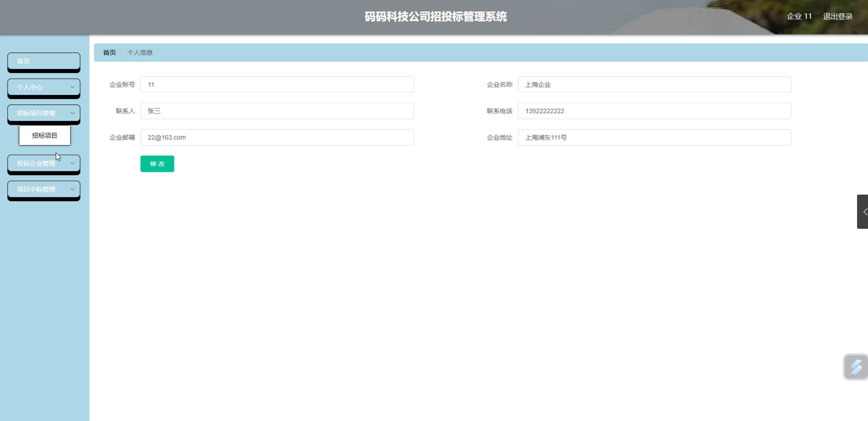
Task: Click 企业 11 user label in header
Action: [799, 16]
